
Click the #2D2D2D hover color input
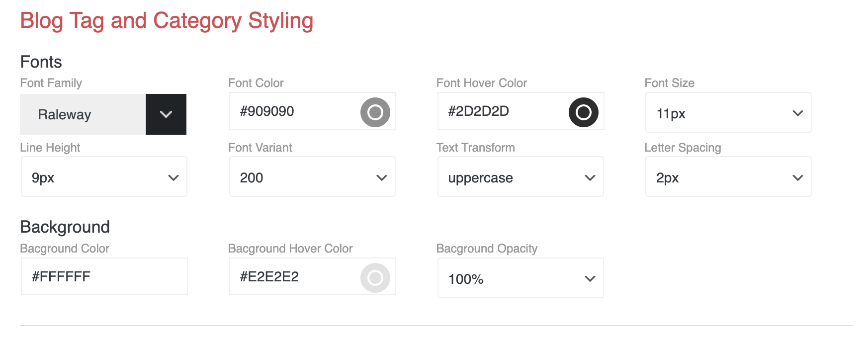click(x=501, y=111)
